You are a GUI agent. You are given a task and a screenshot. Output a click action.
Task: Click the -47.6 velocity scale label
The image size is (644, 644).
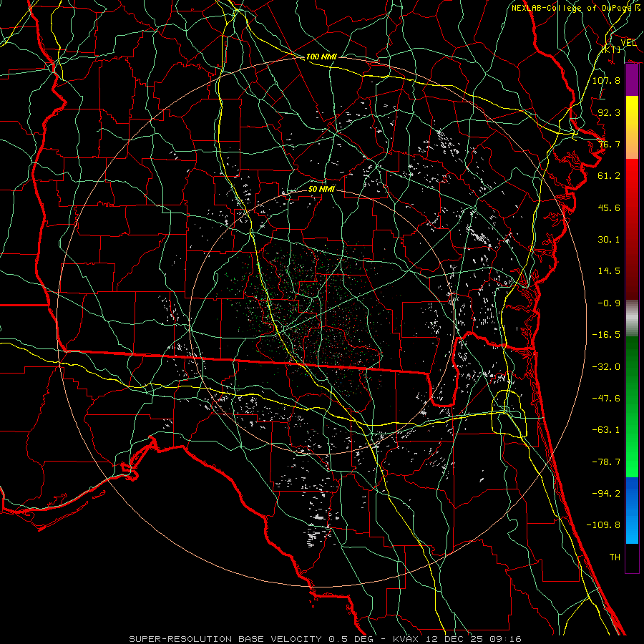(x=606, y=399)
